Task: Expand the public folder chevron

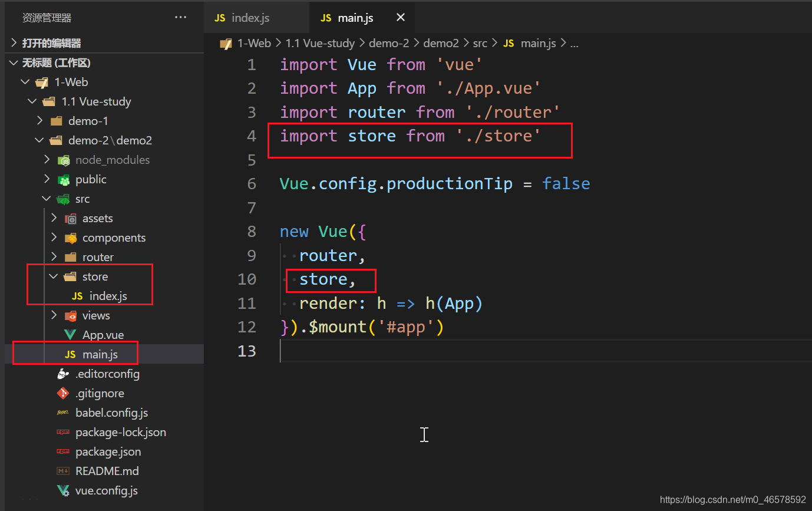Action: 47,179
